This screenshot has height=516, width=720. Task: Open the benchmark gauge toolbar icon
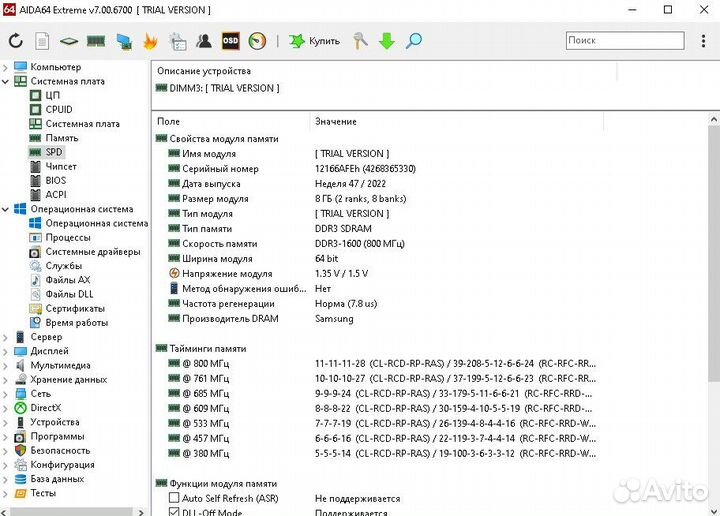[x=257, y=41]
